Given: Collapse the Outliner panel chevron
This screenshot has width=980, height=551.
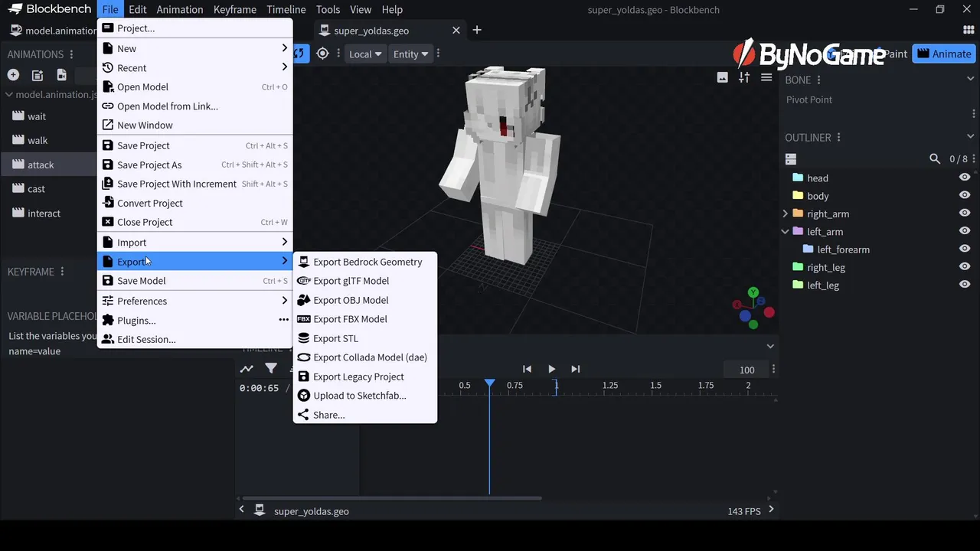Looking at the screenshot, I should (x=971, y=137).
